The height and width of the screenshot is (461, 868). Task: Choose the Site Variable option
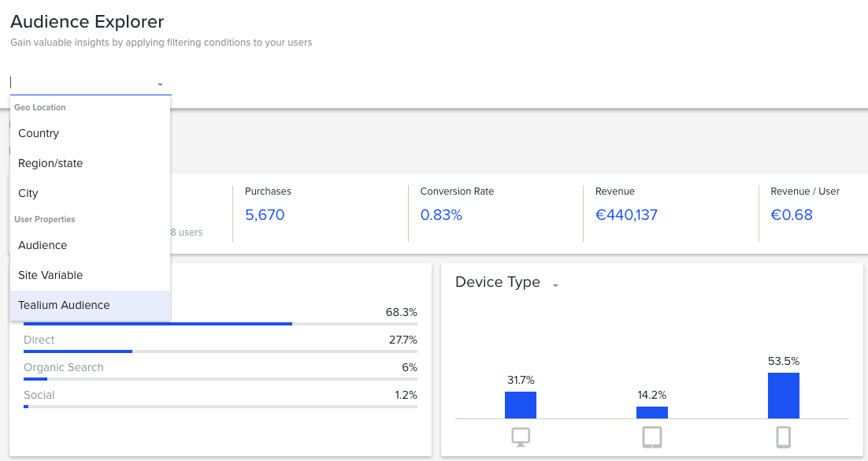[x=50, y=275]
